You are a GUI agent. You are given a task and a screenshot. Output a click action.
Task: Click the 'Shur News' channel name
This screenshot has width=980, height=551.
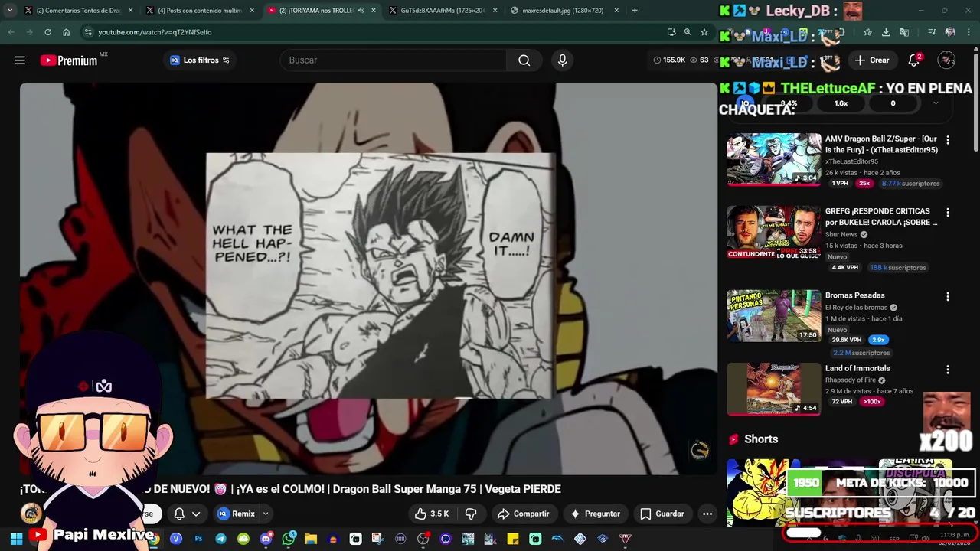pos(841,235)
